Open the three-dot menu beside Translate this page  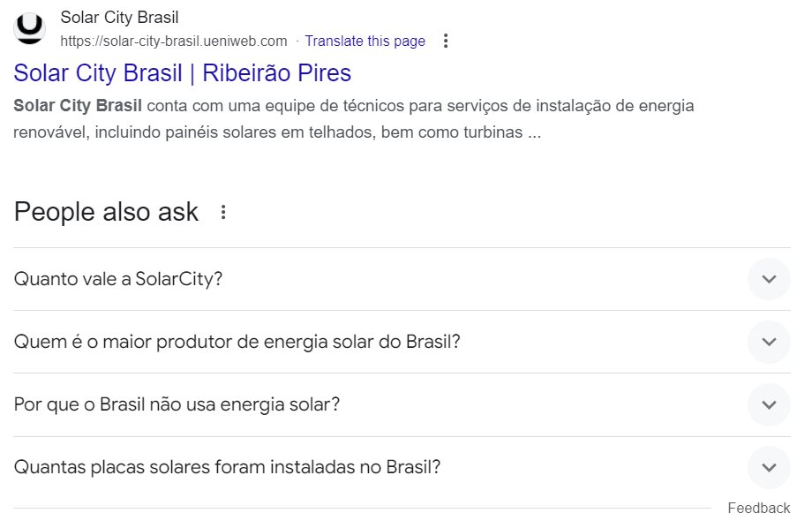tap(446, 41)
